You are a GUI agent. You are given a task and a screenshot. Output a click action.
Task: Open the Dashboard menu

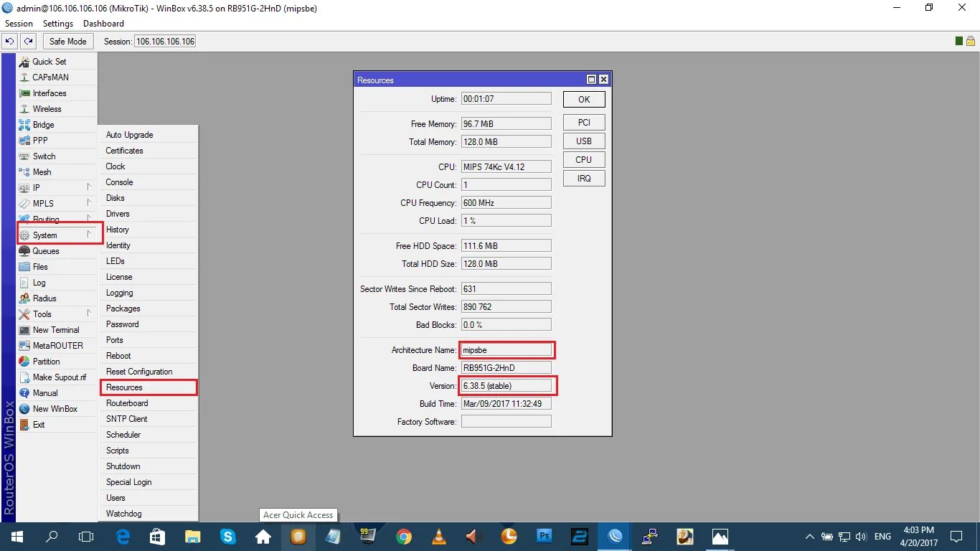(x=104, y=24)
